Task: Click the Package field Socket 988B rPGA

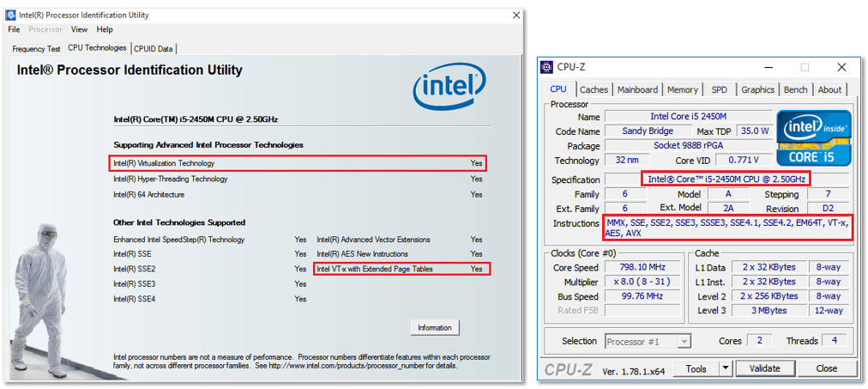Action: 688,146
